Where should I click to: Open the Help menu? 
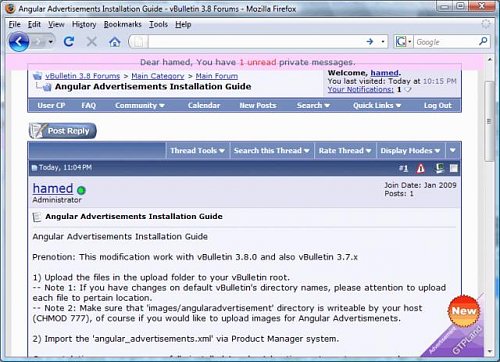tap(183, 24)
